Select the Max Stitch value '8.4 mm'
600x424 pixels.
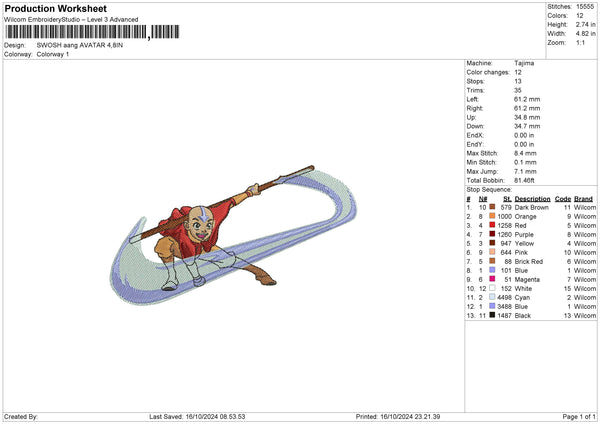525,153
